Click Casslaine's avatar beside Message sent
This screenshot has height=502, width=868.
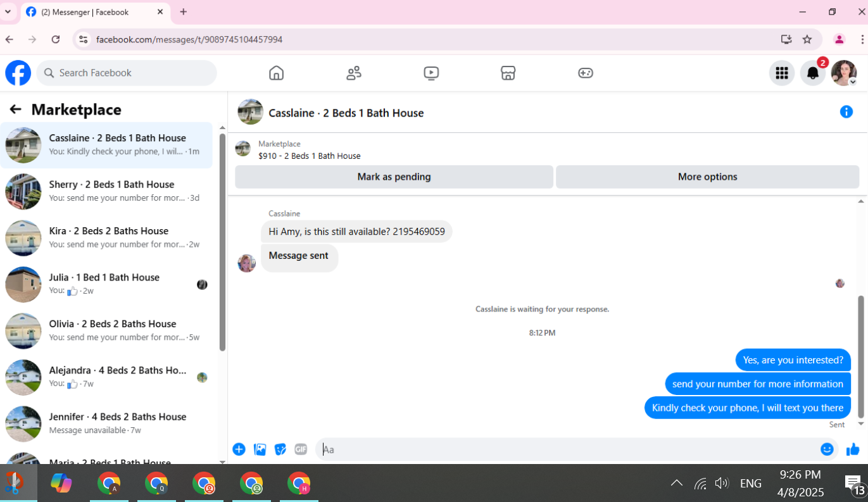point(246,263)
